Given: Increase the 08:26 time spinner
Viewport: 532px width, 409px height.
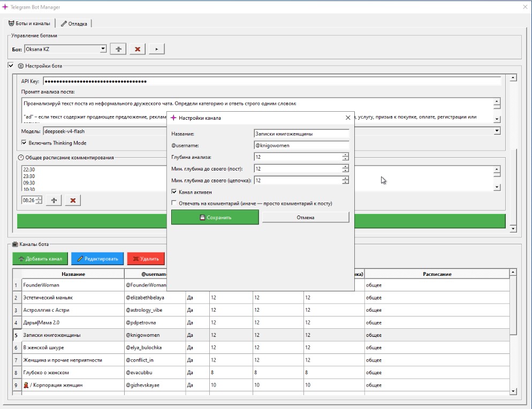Looking at the screenshot, I should [39, 198].
